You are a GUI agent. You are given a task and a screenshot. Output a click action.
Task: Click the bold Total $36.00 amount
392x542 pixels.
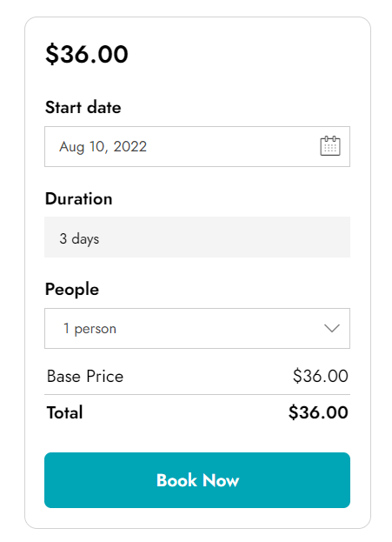coord(318,412)
